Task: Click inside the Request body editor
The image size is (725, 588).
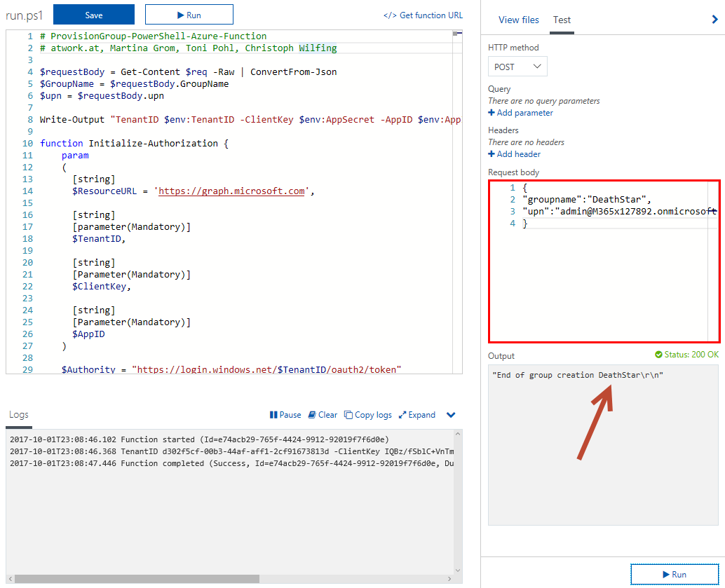Action: tap(604, 280)
